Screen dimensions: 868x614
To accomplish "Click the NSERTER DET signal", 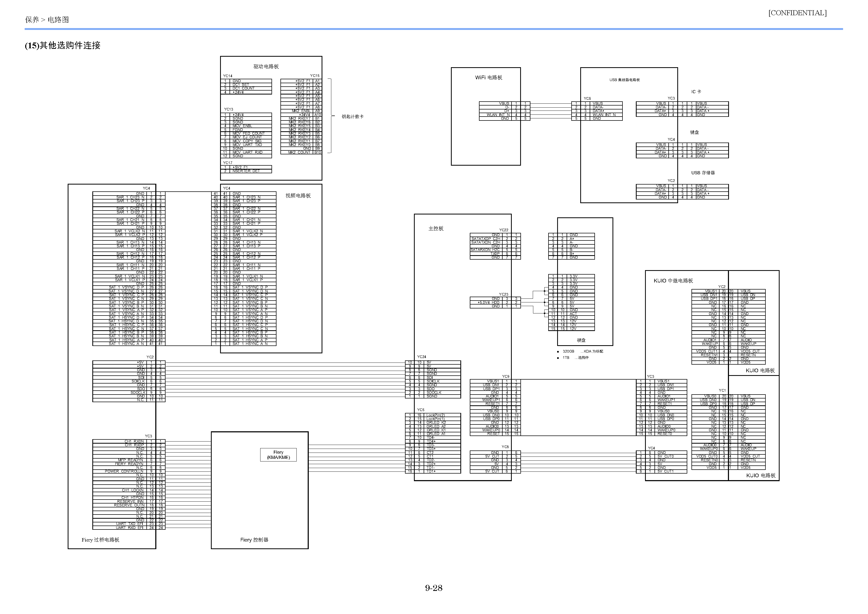I will pyautogui.click(x=246, y=171).
